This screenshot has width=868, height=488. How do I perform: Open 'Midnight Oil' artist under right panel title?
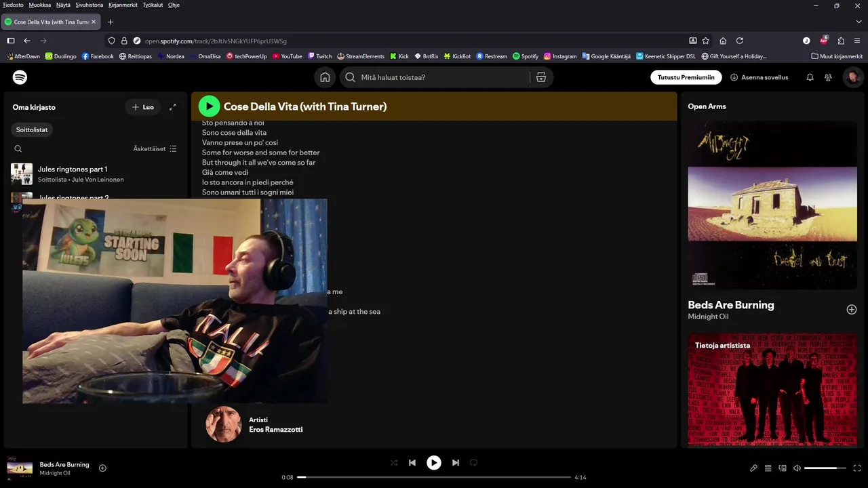pyautogui.click(x=708, y=317)
